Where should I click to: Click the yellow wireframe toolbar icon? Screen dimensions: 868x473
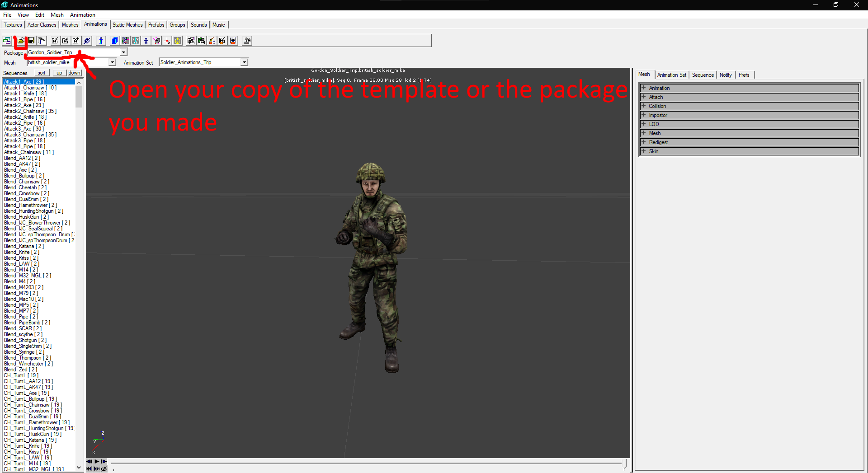(178, 41)
